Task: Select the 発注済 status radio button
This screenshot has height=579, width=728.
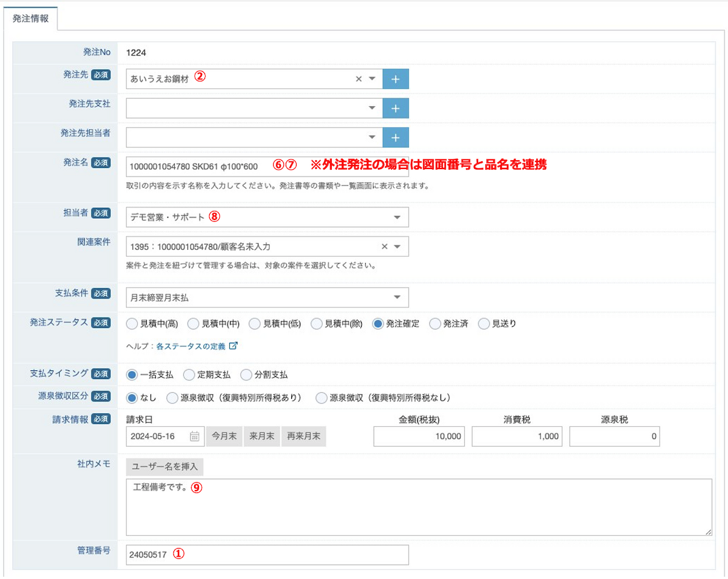Action: coord(435,324)
